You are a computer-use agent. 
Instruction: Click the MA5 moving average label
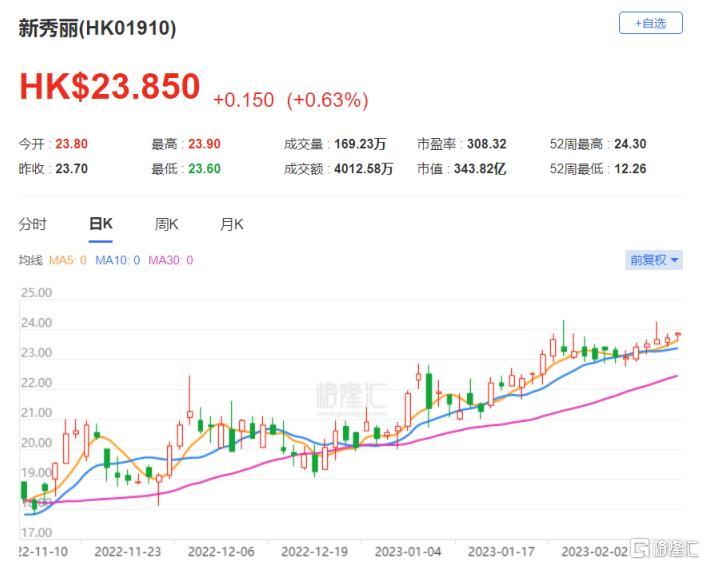(x=67, y=260)
